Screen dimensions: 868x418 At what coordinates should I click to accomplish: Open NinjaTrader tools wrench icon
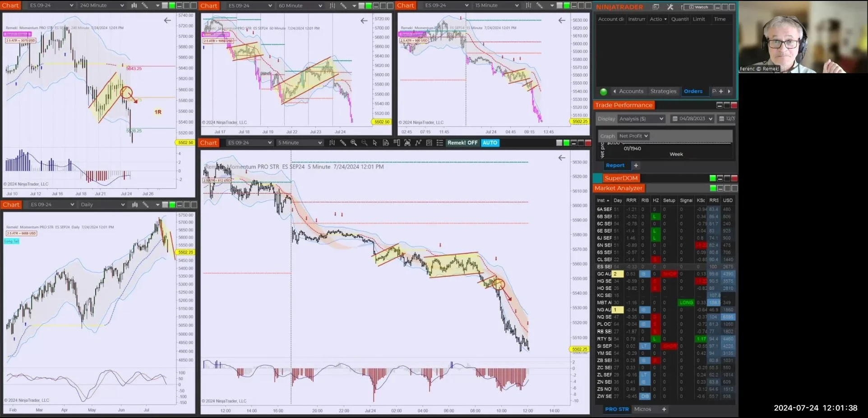tap(670, 7)
